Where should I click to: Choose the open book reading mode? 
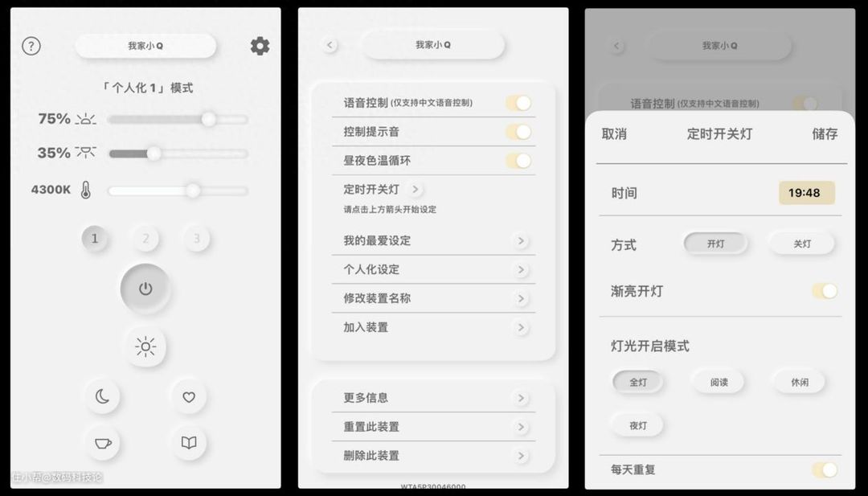click(x=189, y=443)
